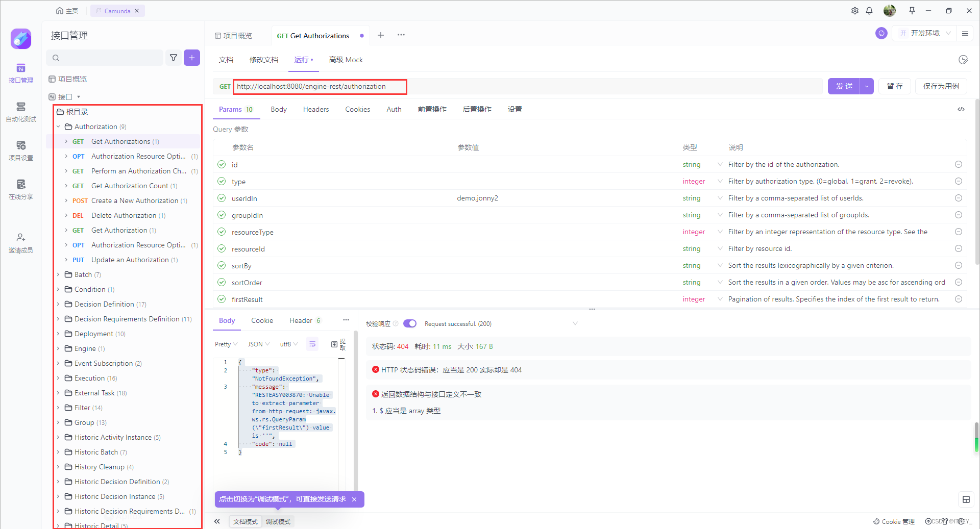Remove the id parameter row

[x=959, y=164]
